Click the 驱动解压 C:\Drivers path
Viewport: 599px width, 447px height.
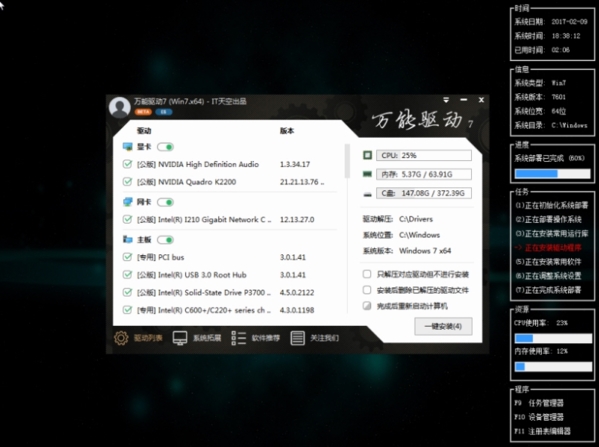click(416, 219)
